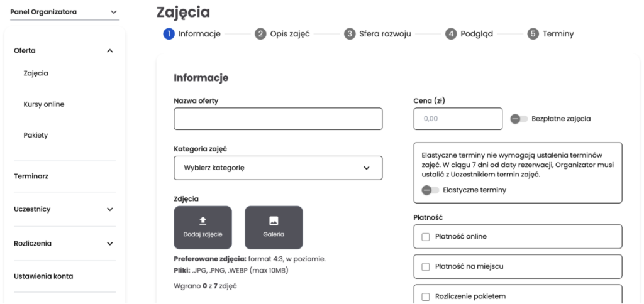Expand the Uczestnicy sidebar menu
Screen dimensions: 644x304
[110, 209]
